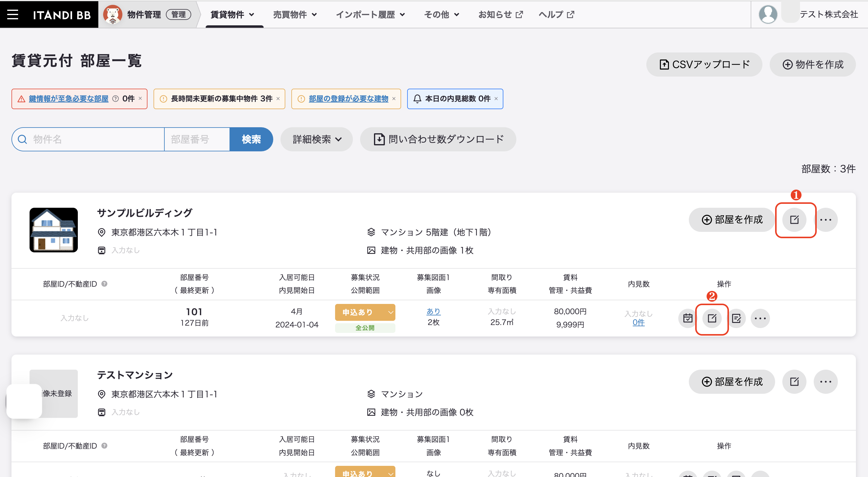Click edit room icon for room 101

coord(712,318)
